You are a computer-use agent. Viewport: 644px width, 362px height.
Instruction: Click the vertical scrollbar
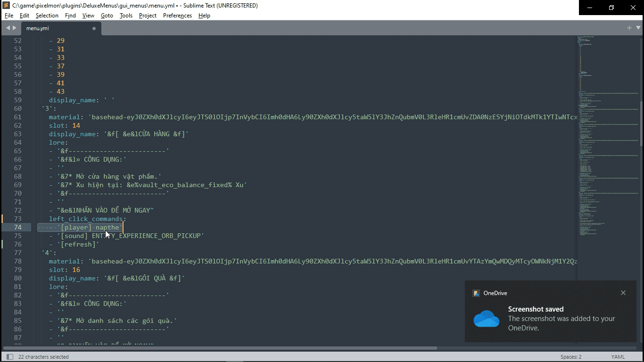(641, 123)
